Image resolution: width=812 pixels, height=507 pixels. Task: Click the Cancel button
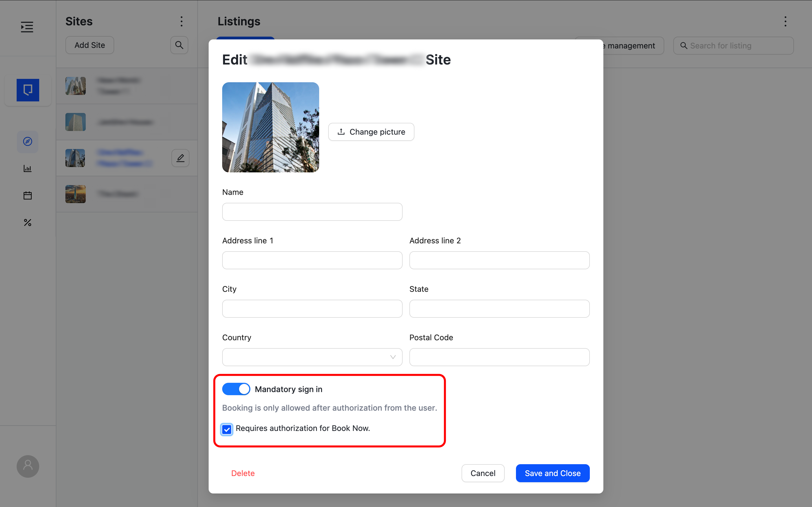[482, 473]
